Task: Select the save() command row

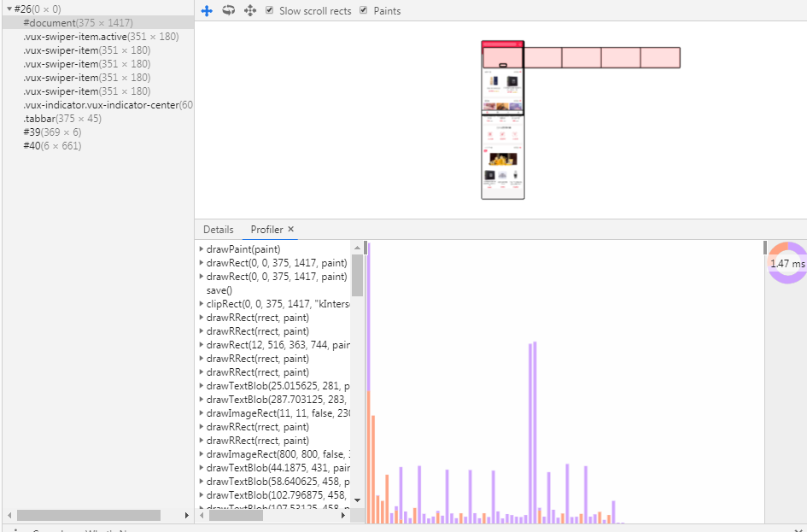Action: pyautogui.click(x=274, y=290)
